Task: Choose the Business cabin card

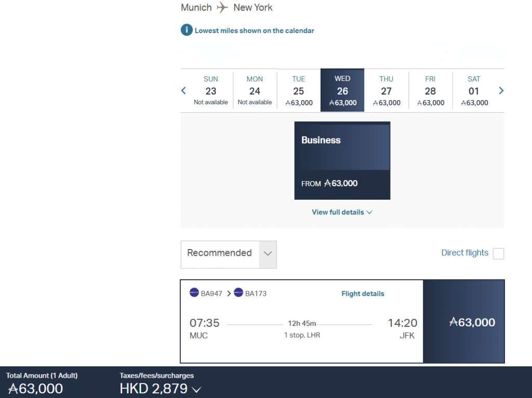Action: coord(342,160)
